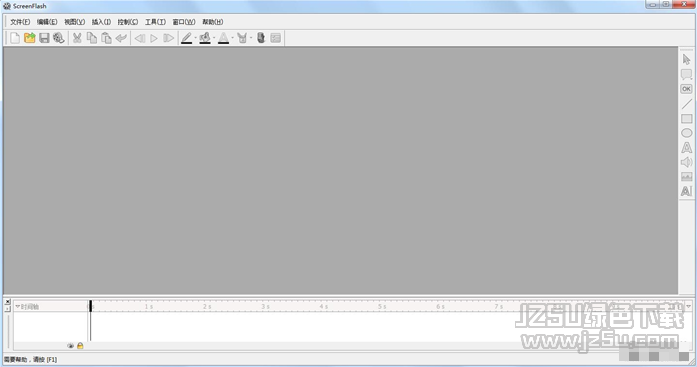Select the rectangle shape tool

pos(686,119)
